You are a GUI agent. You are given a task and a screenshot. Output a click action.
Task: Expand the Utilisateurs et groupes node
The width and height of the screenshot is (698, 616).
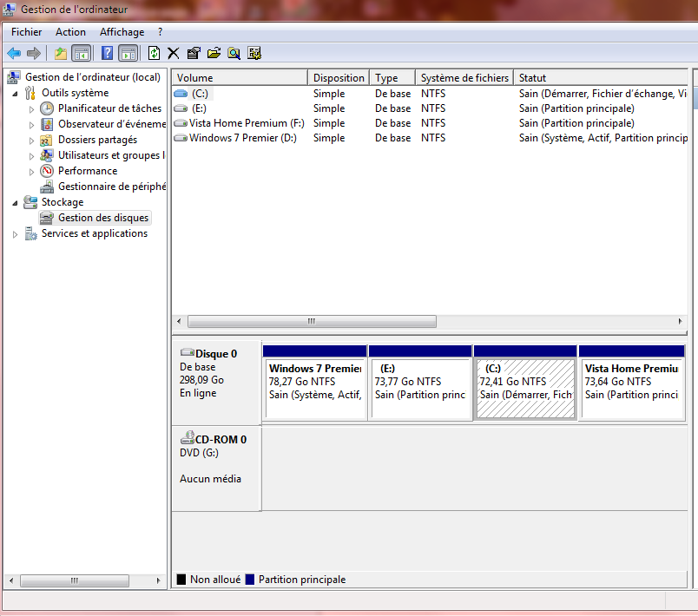31,156
